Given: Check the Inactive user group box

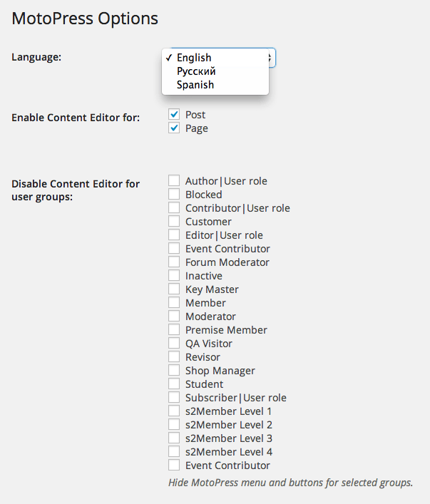Looking at the screenshot, I should [x=174, y=276].
